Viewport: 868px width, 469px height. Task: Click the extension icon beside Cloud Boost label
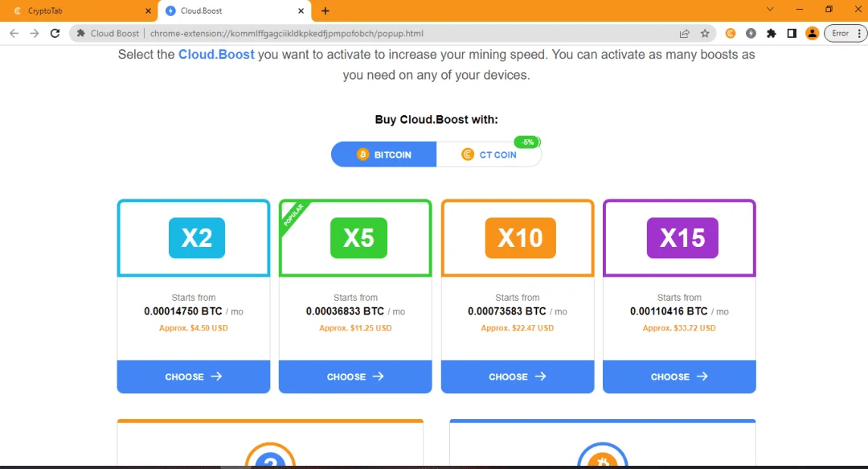point(81,33)
